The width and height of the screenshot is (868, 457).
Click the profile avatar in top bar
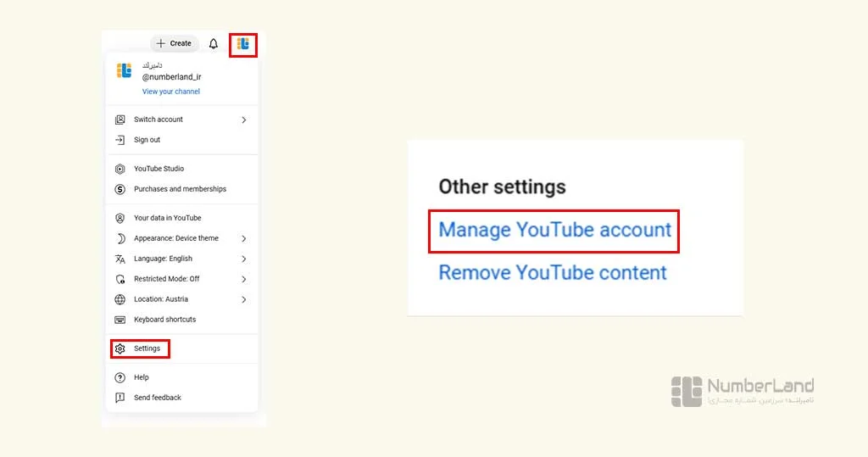tap(243, 44)
